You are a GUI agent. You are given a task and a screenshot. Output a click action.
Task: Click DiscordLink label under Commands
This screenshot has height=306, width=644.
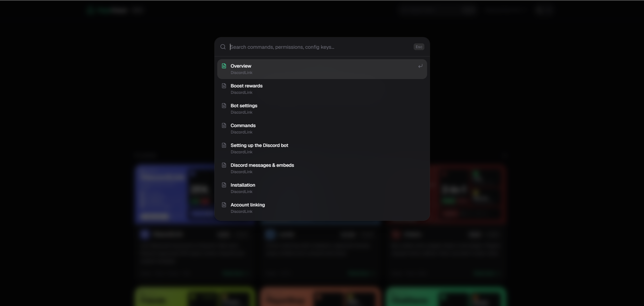[x=241, y=132]
